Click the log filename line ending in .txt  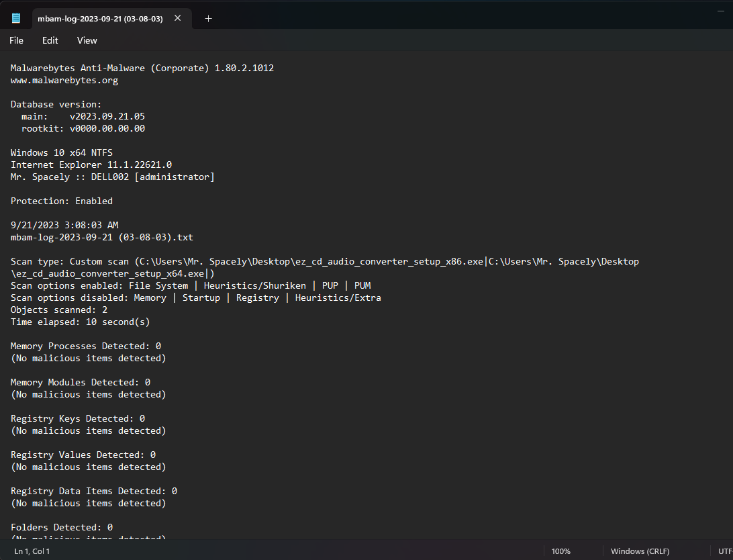102,238
